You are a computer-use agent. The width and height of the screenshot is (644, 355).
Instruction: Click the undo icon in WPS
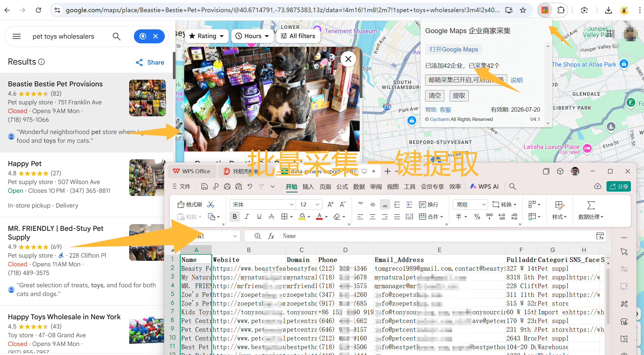250,187
